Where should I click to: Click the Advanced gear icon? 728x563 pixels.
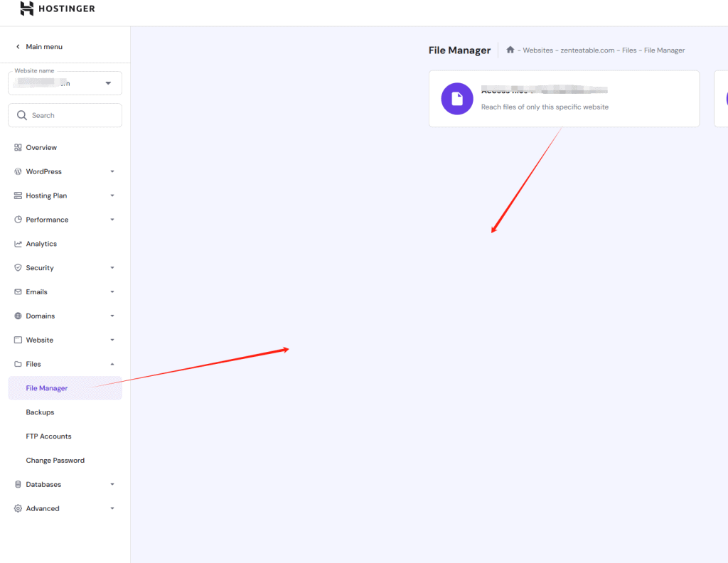[18, 509]
